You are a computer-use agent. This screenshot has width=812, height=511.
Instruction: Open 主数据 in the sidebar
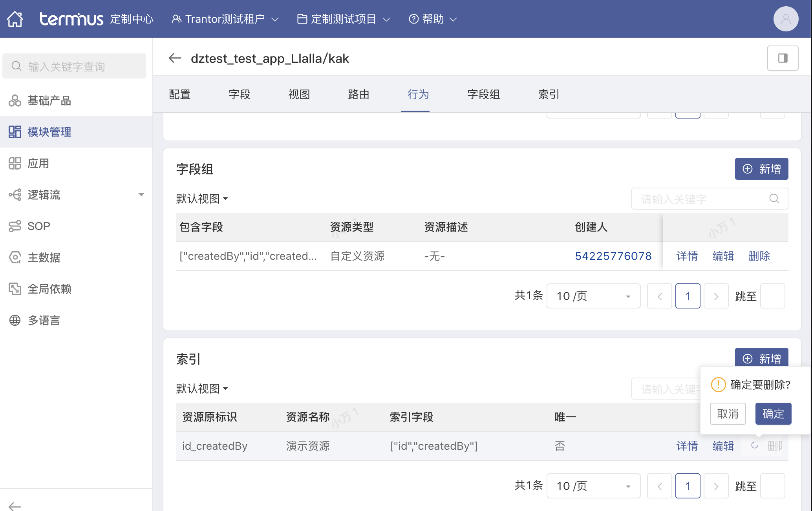point(76,257)
